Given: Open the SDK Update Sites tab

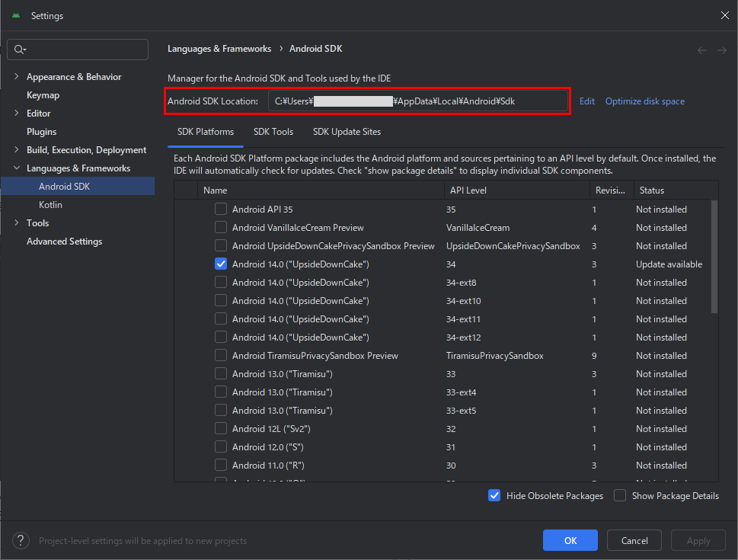Looking at the screenshot, I should [x=347, y=132].
